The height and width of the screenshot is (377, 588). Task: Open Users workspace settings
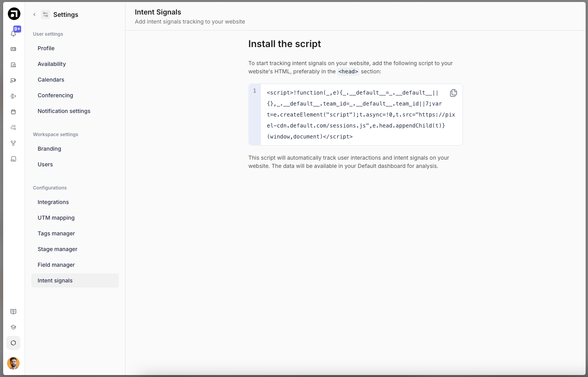tap(75, 164)
